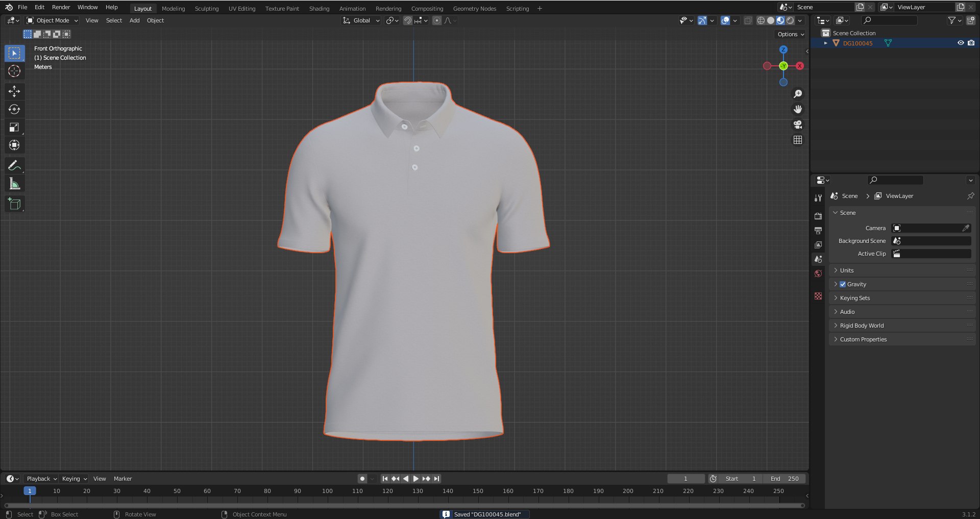Viewport: 980px width, 519px height.
Task: Toggle camera view icon in viewport
Action: click(798, 125)
